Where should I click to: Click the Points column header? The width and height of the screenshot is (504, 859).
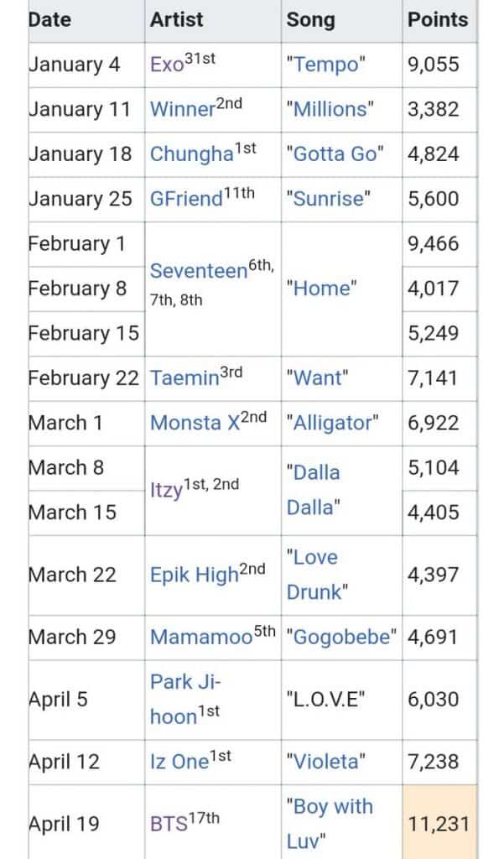coord(438,20)
